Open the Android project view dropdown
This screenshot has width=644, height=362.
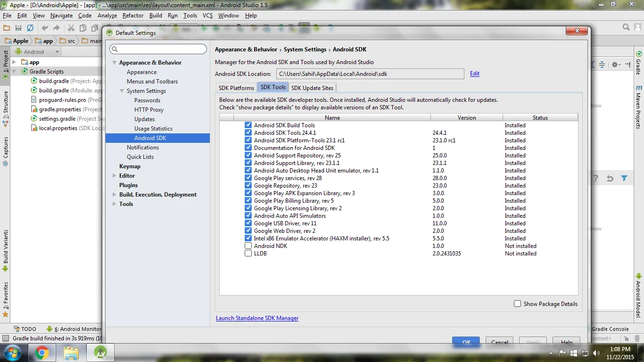pos(38,52)
